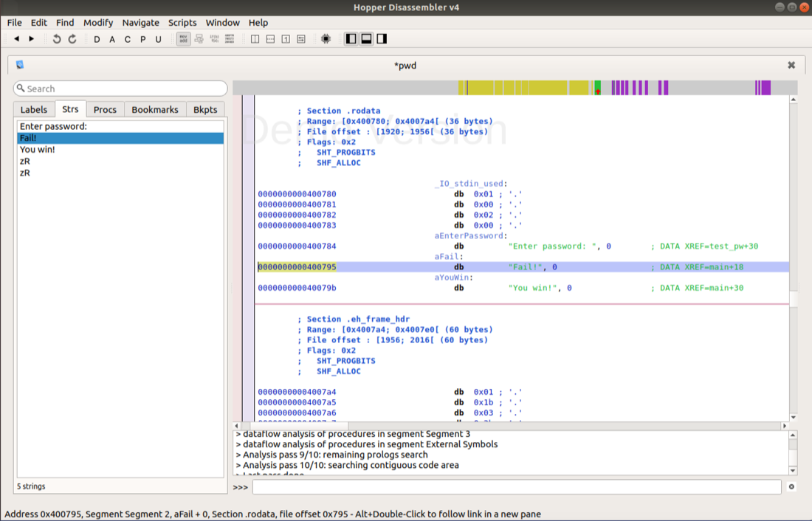Click the redo toolbar icon
812x521 pixels.
pos(72,39)
